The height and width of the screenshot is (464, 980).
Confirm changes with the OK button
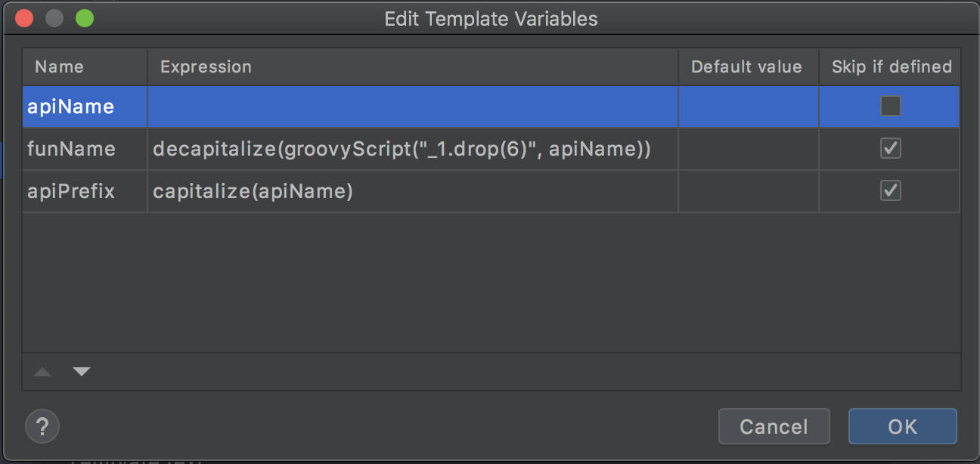coord(902,426)
